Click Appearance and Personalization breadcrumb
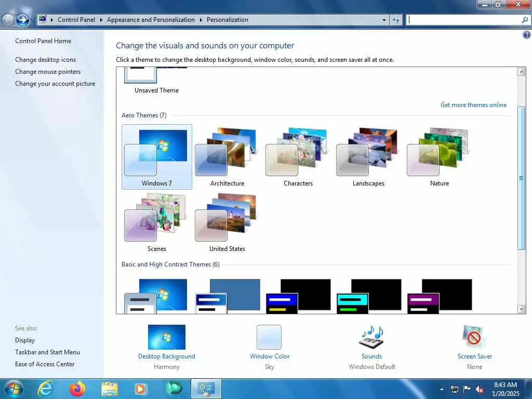Viewport: 532px width, 399px height. click(x=151, y=20)
